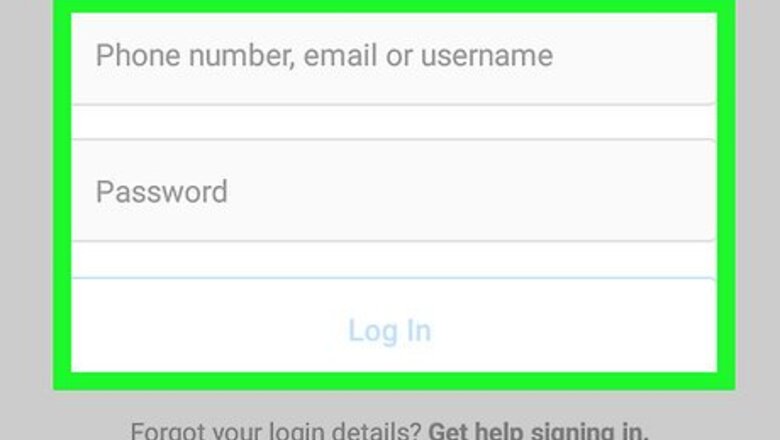
Task: Click the white gap between username and Password fields
Action: tap(394, 122)
